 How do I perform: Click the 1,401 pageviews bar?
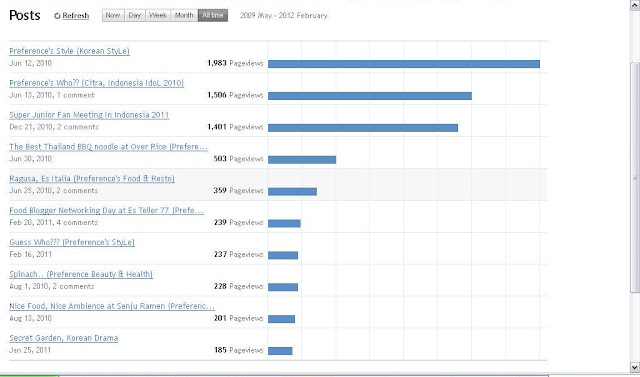363,128
